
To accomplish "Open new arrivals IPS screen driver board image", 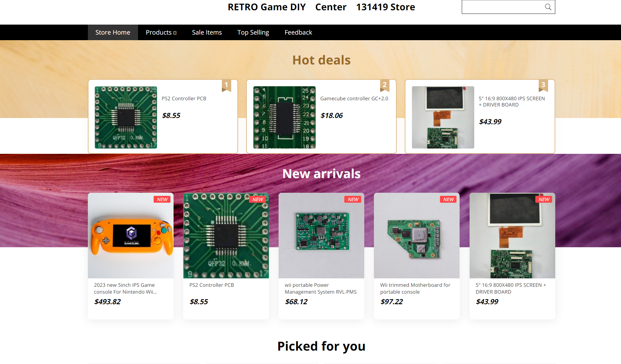I will [512, 236].
